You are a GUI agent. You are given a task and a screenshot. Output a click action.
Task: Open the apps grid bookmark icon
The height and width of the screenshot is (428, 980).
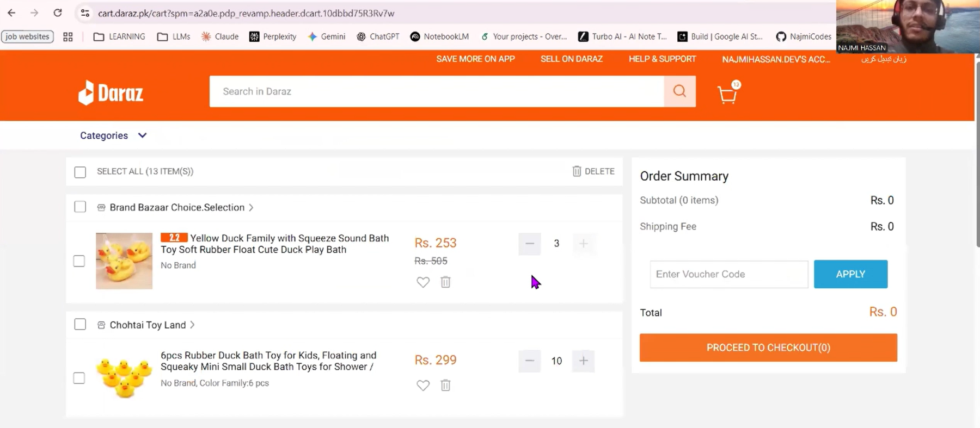click(68, 36)
